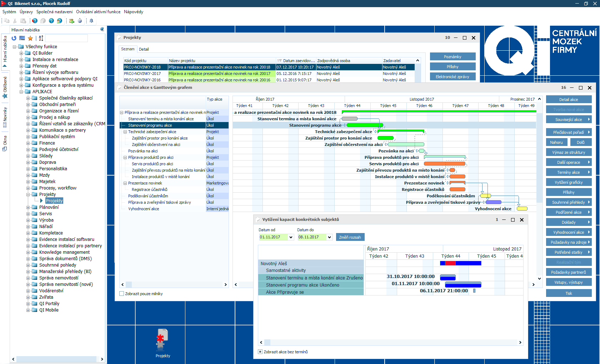Open the Datum od dropdown
This screenshot has width=600, height=364.
[291, 237]
